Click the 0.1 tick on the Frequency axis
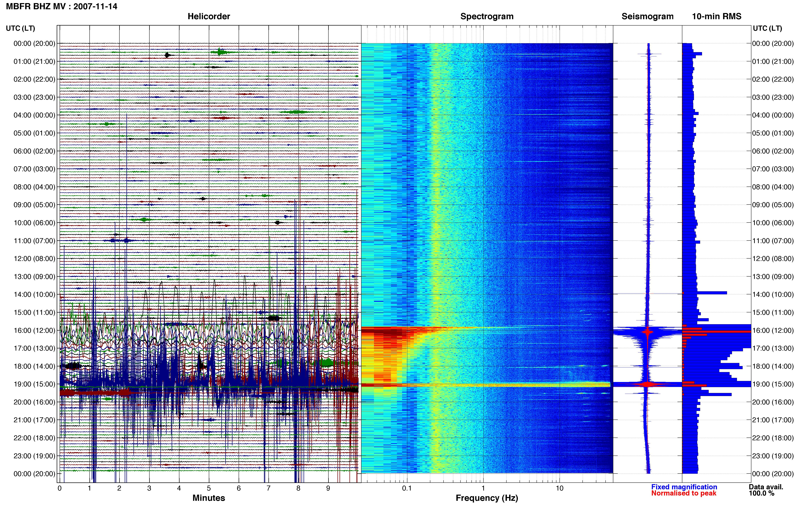This screenshot has height=508, width=812. pyautogui.click(x=407, y=488)
